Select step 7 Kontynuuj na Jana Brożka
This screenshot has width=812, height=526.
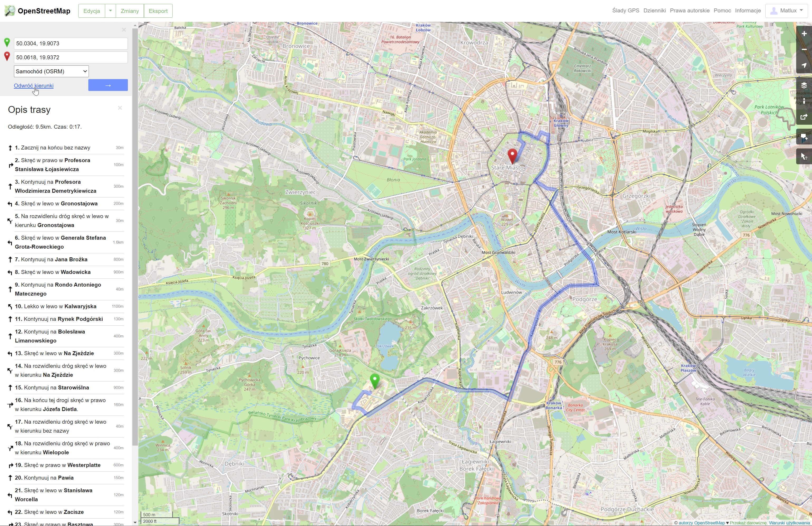(x=65, y=260)
